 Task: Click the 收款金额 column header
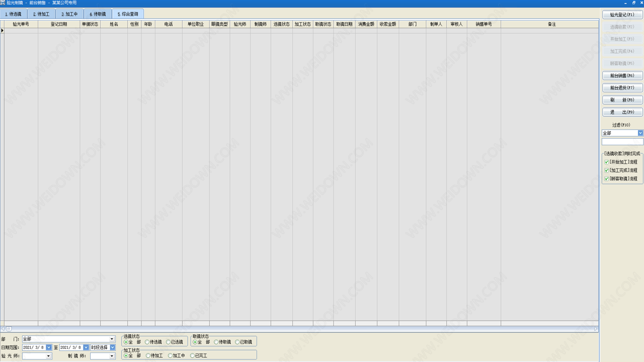coord(388,24)
